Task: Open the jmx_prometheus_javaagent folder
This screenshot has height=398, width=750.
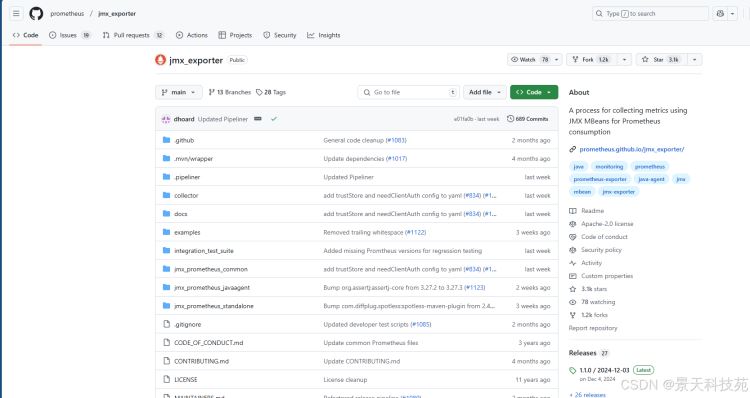Action: (x=212, y=287)
